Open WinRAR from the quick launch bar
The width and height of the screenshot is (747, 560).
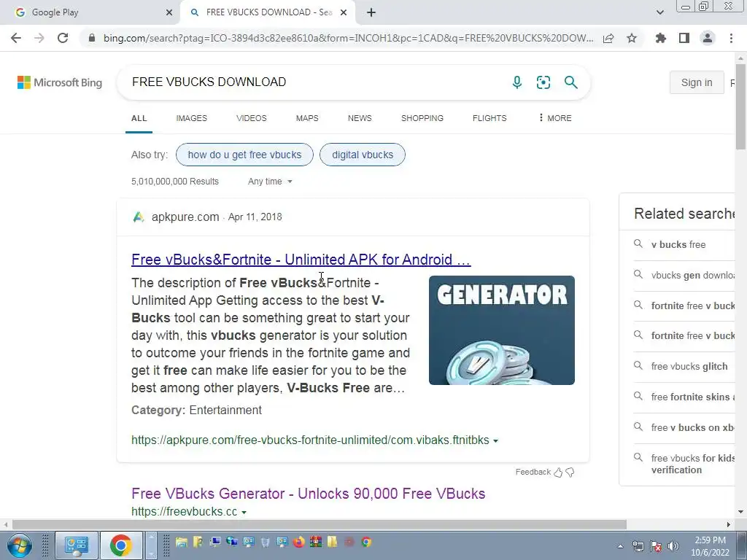point(315,542)
